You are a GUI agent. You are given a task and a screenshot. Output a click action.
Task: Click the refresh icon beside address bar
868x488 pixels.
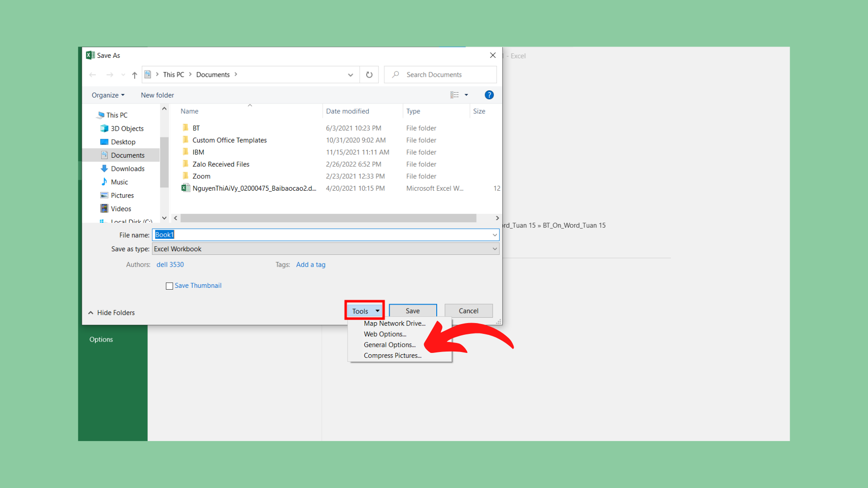(369, 75)
